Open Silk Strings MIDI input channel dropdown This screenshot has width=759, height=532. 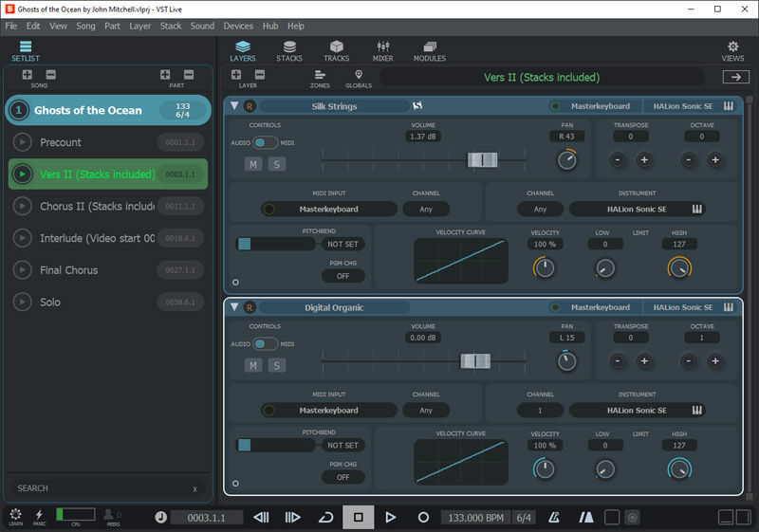click(x=426, y=209)
